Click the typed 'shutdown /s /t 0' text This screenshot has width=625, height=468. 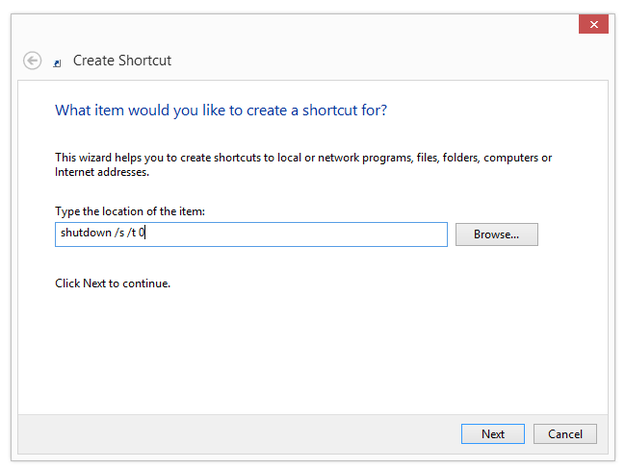tap(103, 232)
